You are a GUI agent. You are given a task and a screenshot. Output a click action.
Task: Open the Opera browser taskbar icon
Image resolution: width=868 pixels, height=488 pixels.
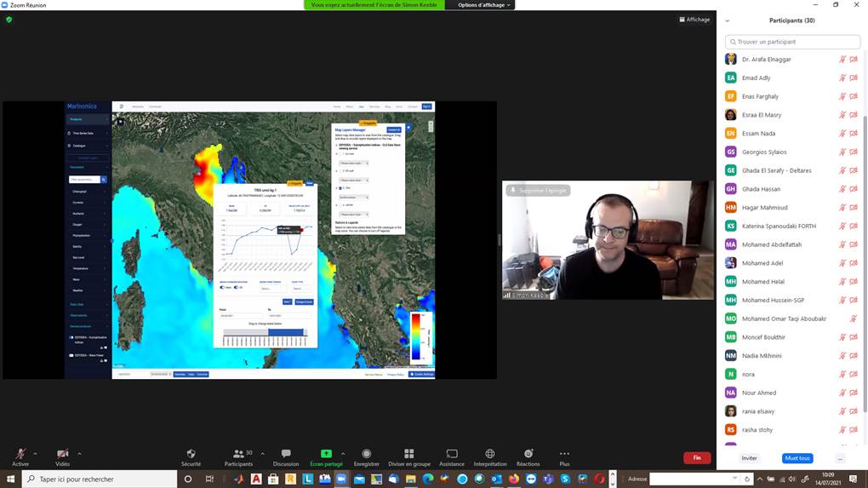click(x=600, y=479)
